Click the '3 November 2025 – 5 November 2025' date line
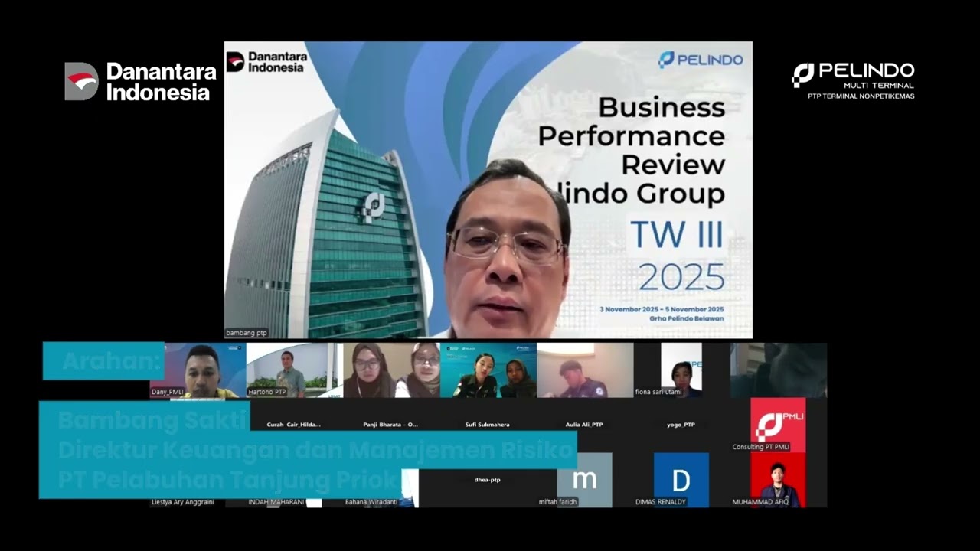Image resolution: width=980 pixels, height=551 pixels. coord(661,309)
